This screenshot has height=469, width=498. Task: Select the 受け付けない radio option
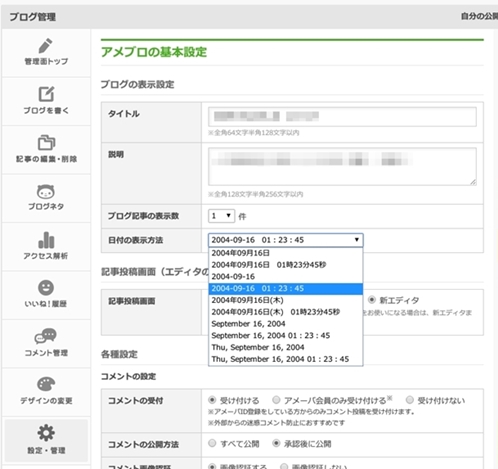coord(410,400)
